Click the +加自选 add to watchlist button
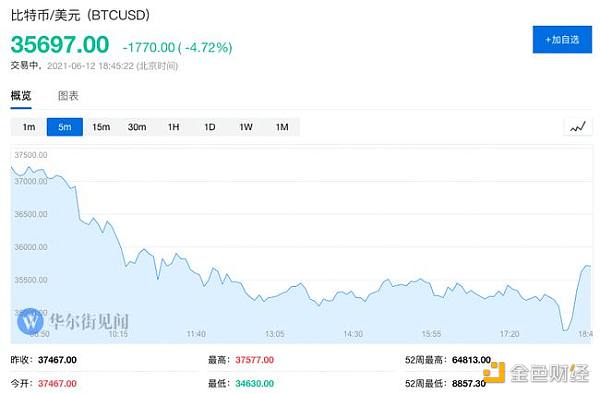The width and height of the screenshot is (600, 394). click(562, 39)
